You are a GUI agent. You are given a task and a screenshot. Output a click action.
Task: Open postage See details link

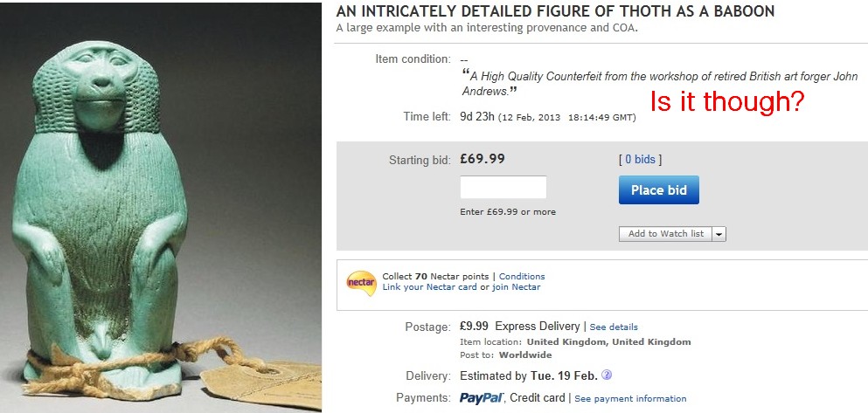click(x=614, y=327)
